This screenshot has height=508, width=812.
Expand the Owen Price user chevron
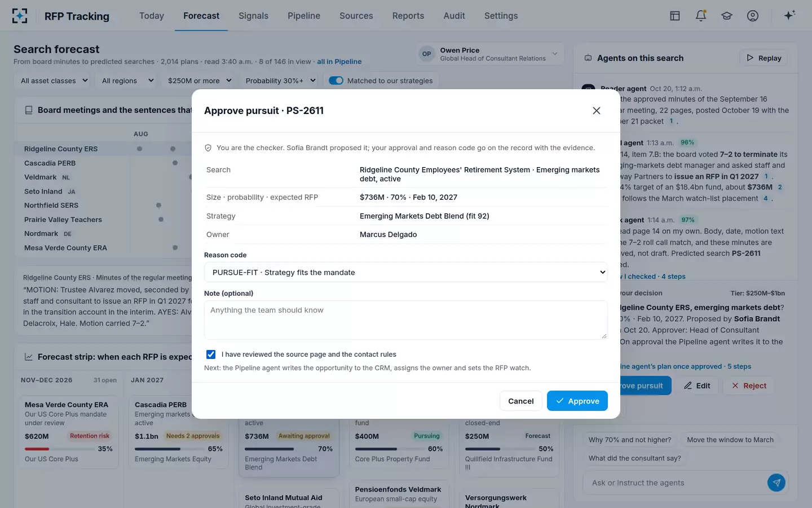point(555,54)
